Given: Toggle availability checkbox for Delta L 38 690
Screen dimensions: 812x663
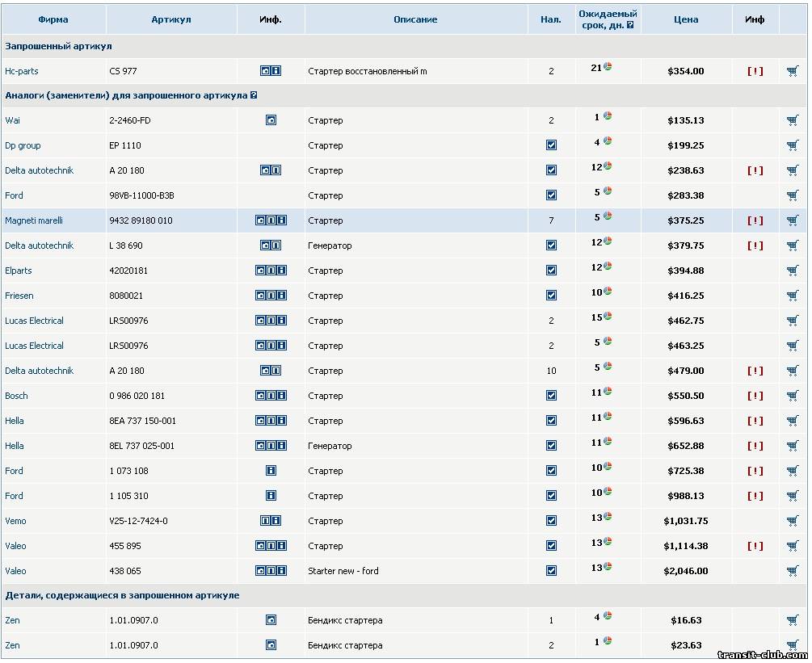Looking at the screenshot, I should (552, 245).
